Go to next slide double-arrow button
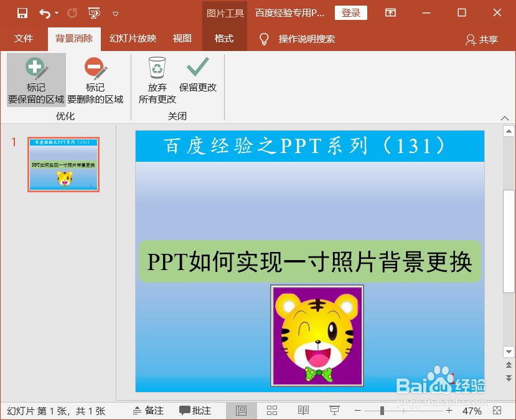Viewport: 516px width, 420px height. click(509, 378)
